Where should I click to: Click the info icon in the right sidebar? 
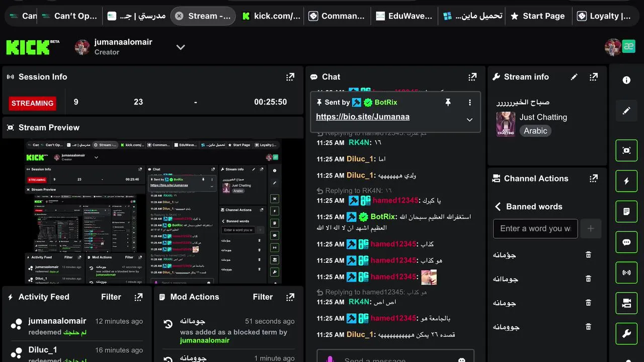click(x=626, y=80)
